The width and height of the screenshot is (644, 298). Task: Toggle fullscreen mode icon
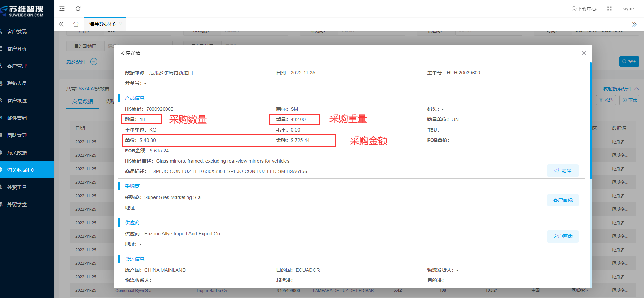click(x=609, y=9)
